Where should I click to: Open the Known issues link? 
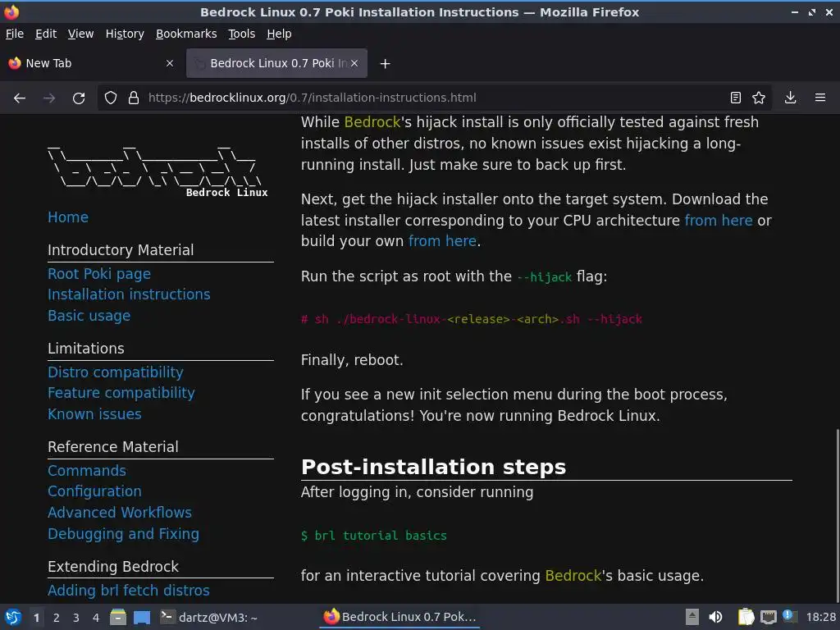point(94,414)
